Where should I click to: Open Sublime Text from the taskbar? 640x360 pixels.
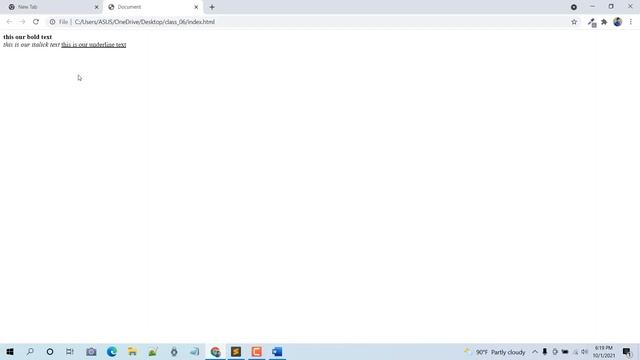[x=236, y=351]
